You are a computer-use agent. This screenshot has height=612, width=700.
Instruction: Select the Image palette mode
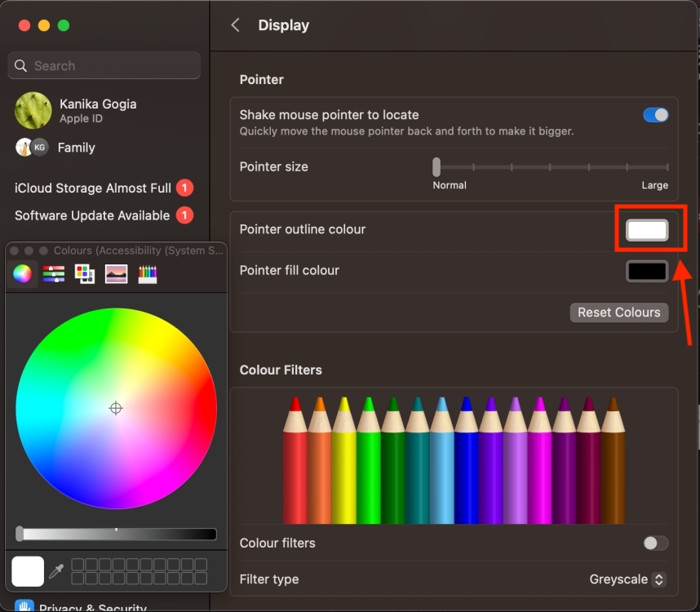point(116,273)
